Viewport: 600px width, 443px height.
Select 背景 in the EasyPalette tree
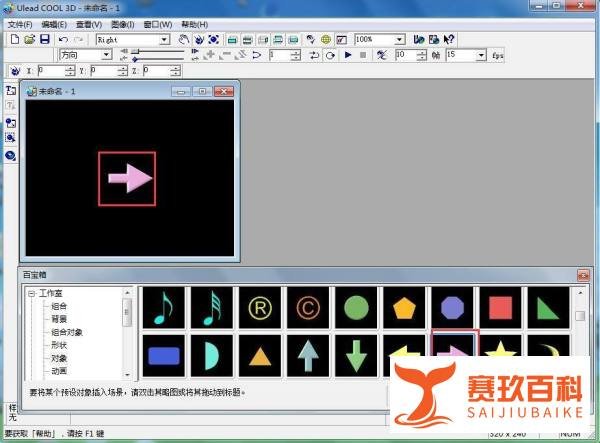tap(59, 319)
